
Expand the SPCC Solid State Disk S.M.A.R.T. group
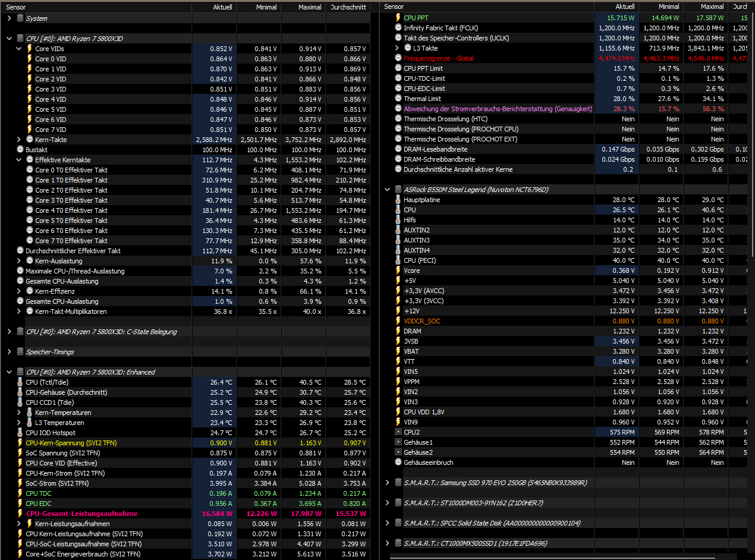pyautogui.click(x=388, y=523)
